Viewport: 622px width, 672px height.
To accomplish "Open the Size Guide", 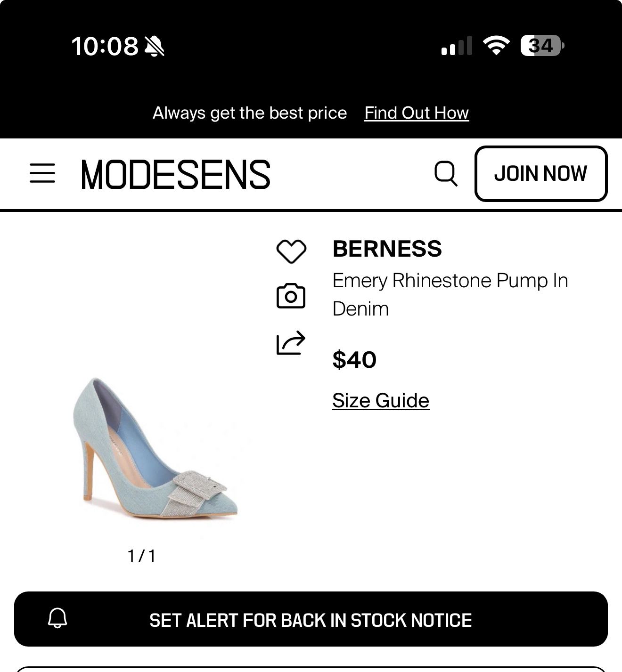I will 381,400.
